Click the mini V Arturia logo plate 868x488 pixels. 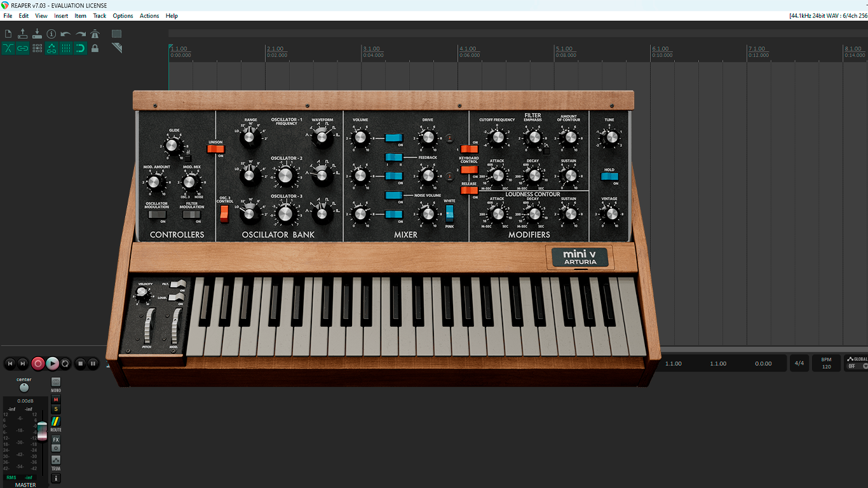coord(580,257)
